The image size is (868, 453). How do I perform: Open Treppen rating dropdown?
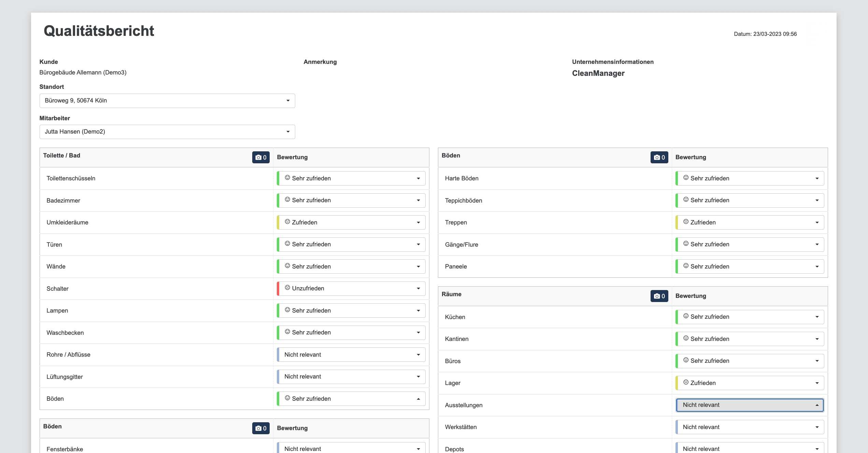click(750, 222)
